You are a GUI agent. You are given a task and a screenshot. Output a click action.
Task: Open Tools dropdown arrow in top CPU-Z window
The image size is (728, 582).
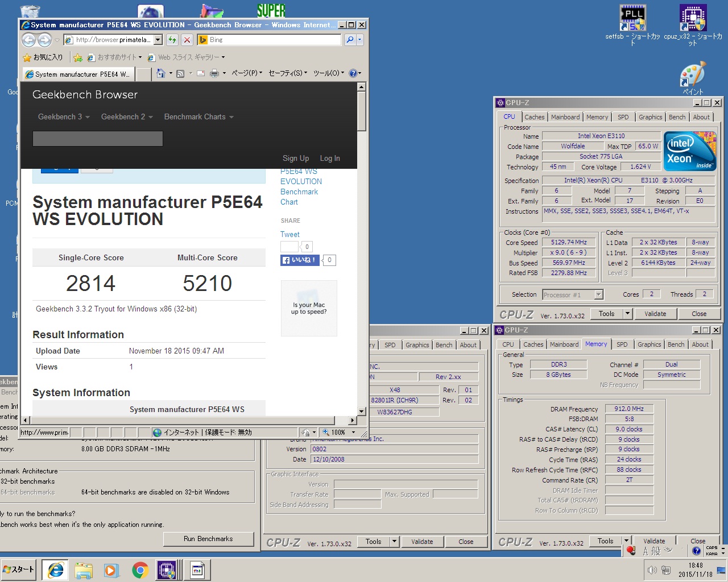pos(627,313)
